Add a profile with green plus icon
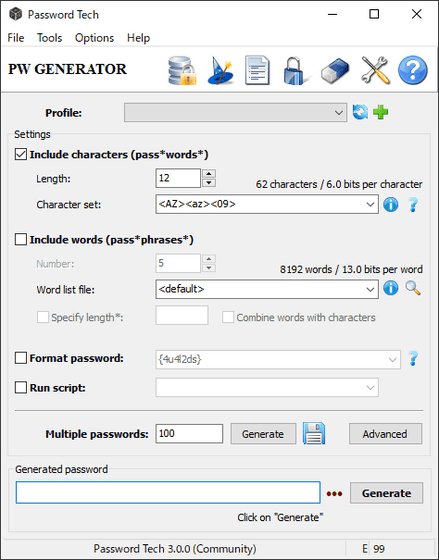Viewport: 439px width, 560px height. tap(380, 112)
